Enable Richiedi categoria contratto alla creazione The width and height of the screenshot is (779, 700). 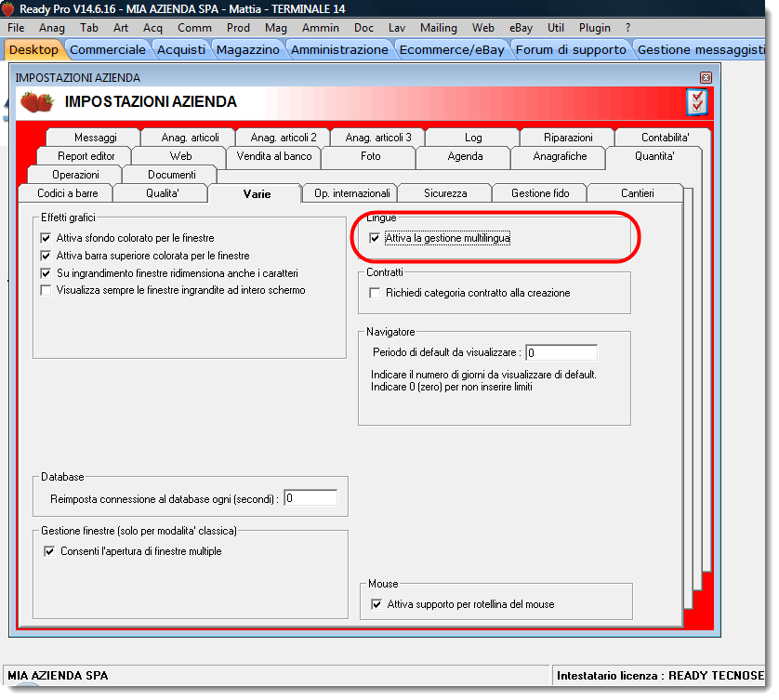click(375, 293)
